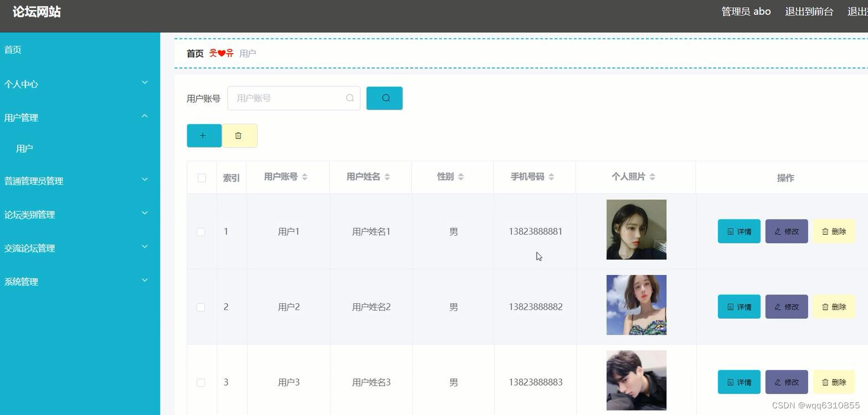Click the 索引 column header

232,178
